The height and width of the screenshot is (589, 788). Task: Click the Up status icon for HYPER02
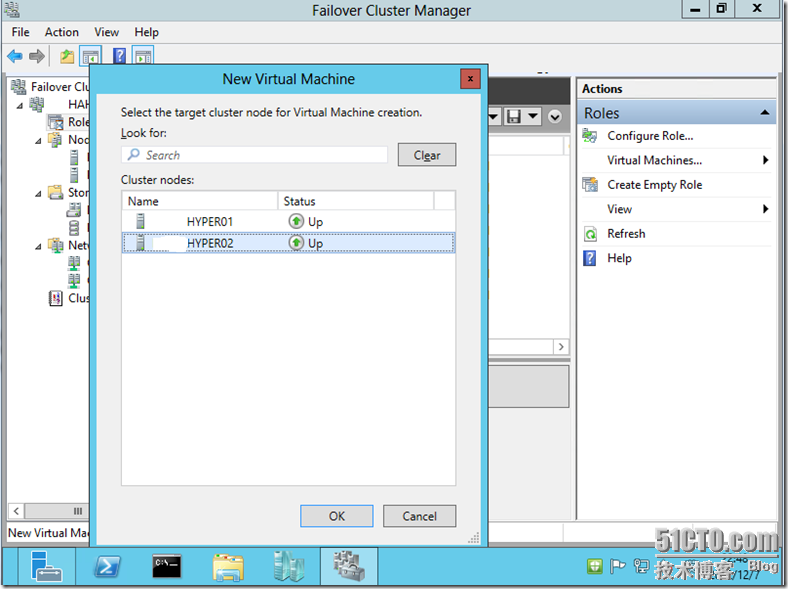coord(296,243)
